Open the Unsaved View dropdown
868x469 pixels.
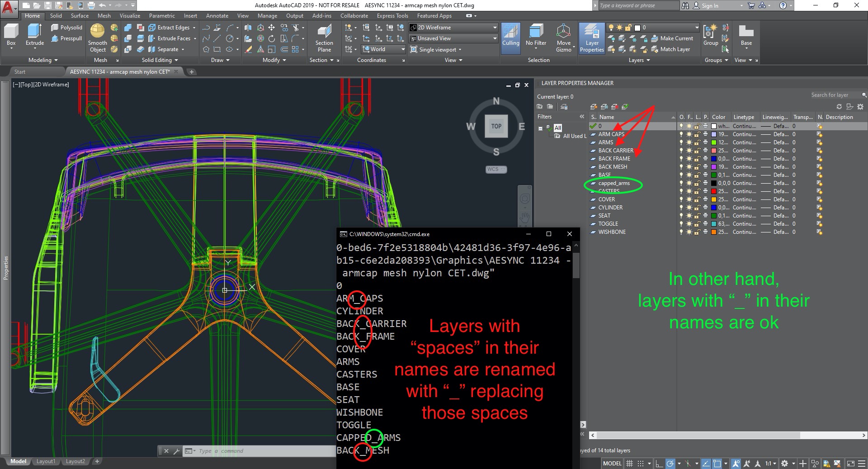(453, 38)
